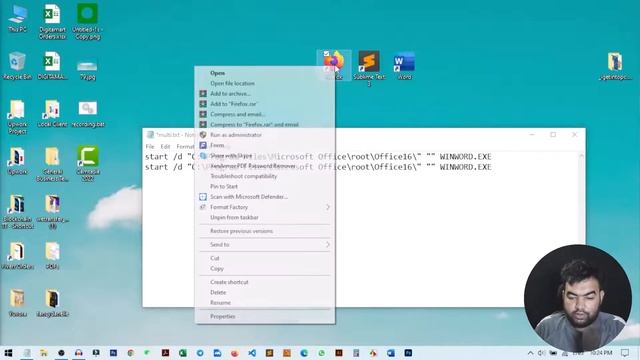
Task: Select the Firefox desktop shortcut icon
Action: click(334, 65)
